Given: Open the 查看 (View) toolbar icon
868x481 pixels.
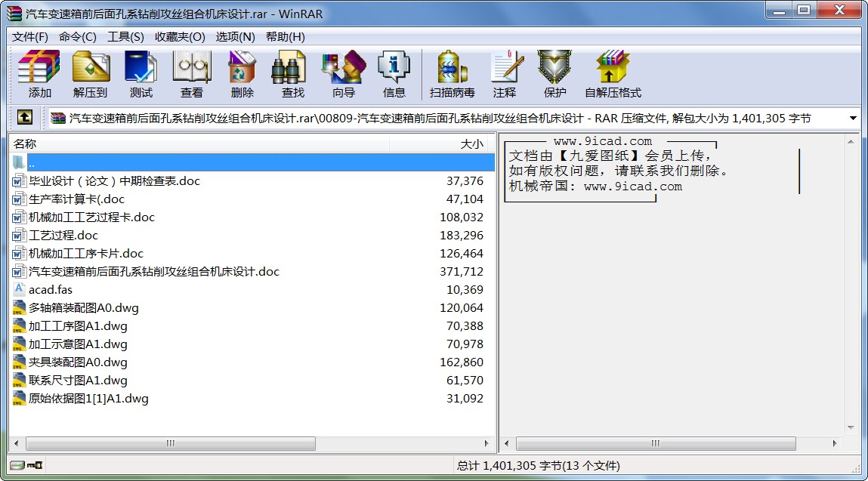Looking at the screenshot, I should pyautogui.click(x=191, y=74).
